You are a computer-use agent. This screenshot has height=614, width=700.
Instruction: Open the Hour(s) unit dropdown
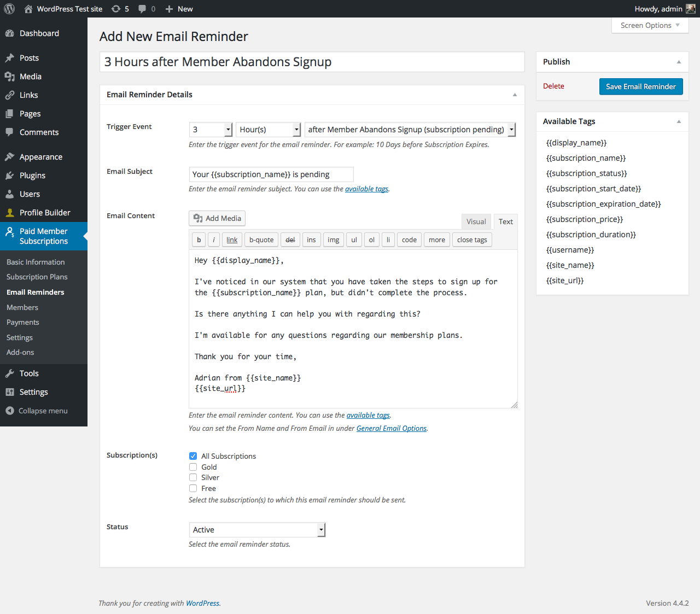[269, 130]
